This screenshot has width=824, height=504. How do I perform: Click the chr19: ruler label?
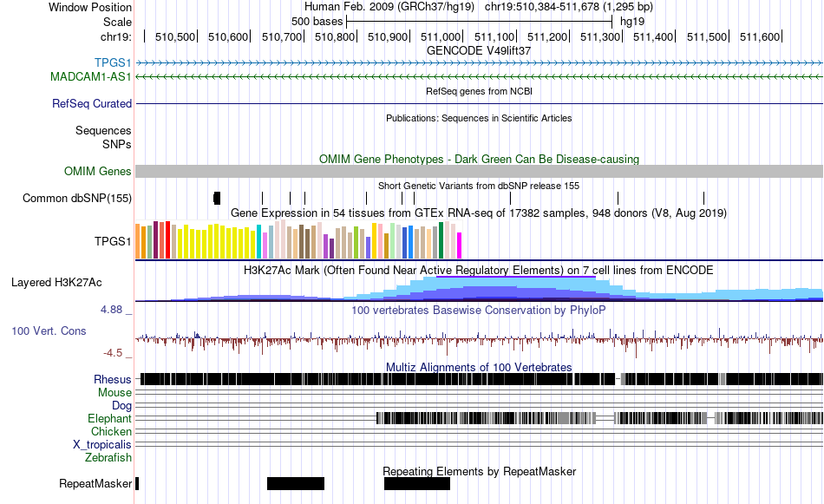(x=115, y=36)
